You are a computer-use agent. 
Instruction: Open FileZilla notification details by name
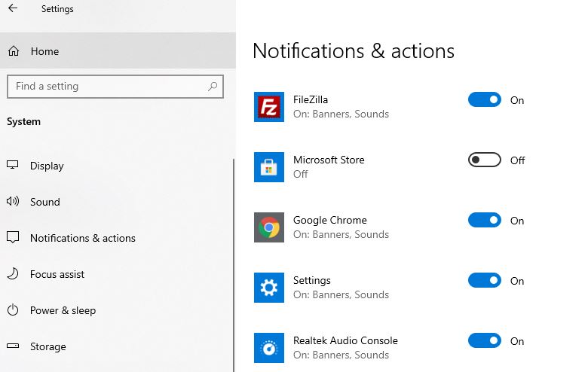(311, 99)
